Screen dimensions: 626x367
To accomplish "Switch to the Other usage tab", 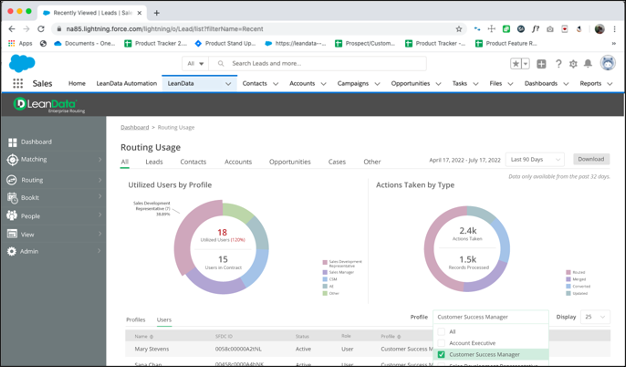I will click(x=372, y=162).
